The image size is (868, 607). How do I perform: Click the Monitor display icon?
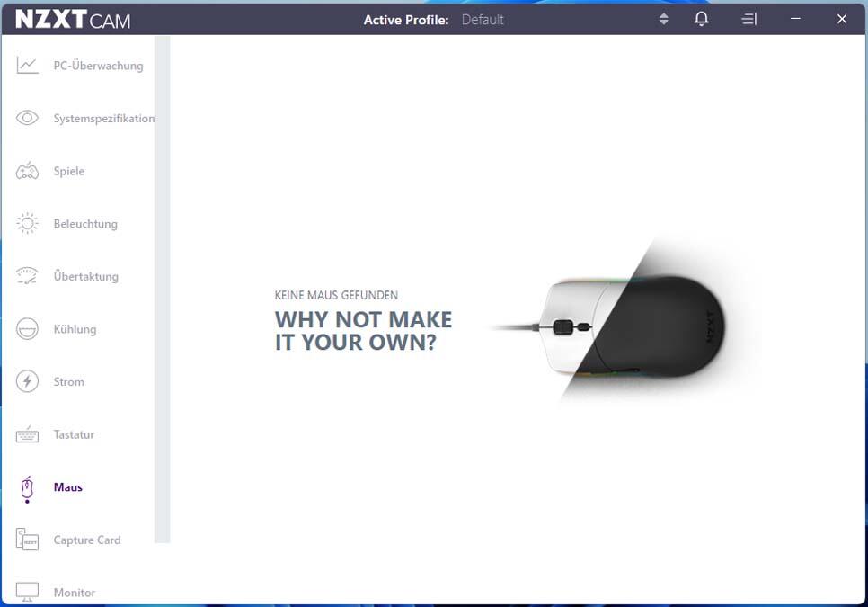click(x=27, y=592)
